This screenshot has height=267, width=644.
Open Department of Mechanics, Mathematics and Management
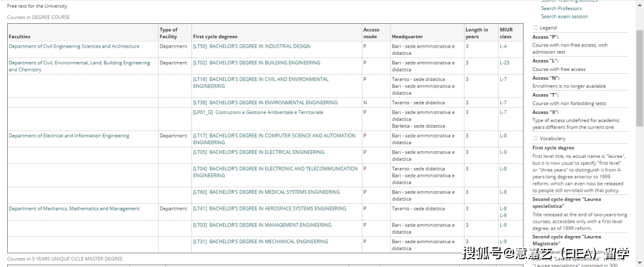point(74,209)
